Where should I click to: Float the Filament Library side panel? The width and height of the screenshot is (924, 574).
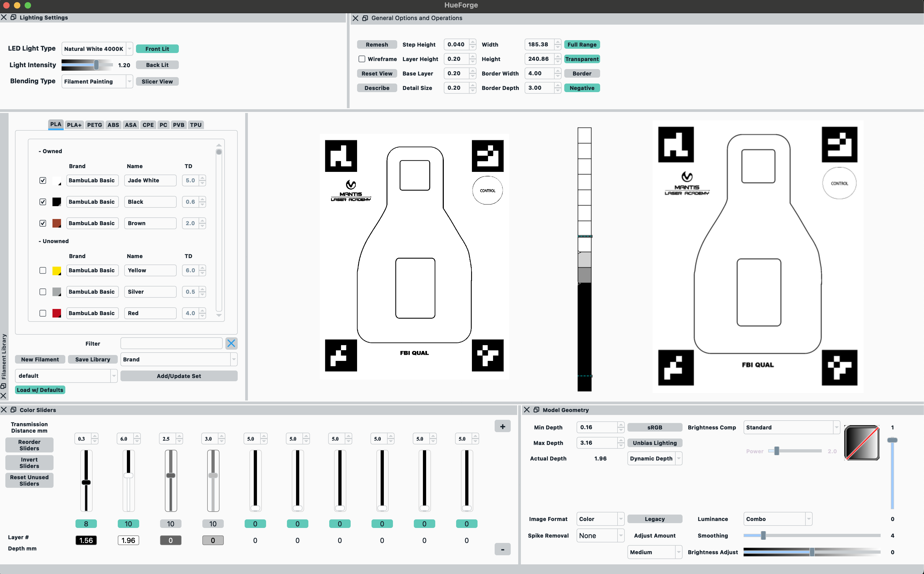coord(3,386)
